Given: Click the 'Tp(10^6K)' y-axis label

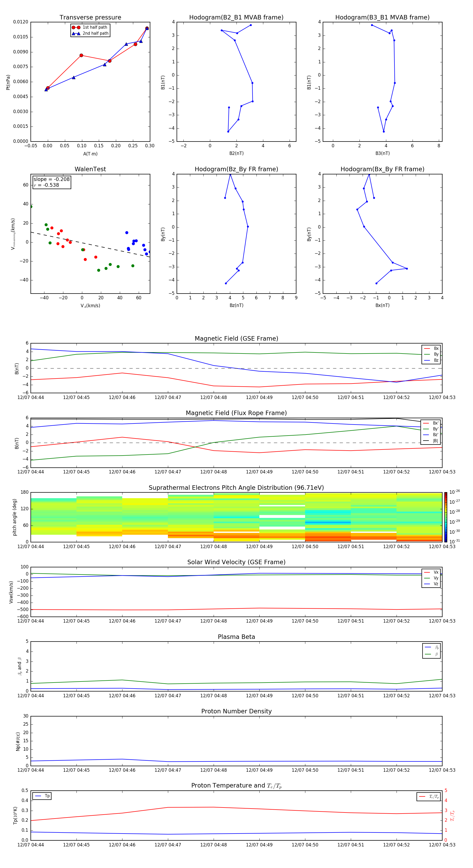Looking at the screenshot, I should pos(15,815).
